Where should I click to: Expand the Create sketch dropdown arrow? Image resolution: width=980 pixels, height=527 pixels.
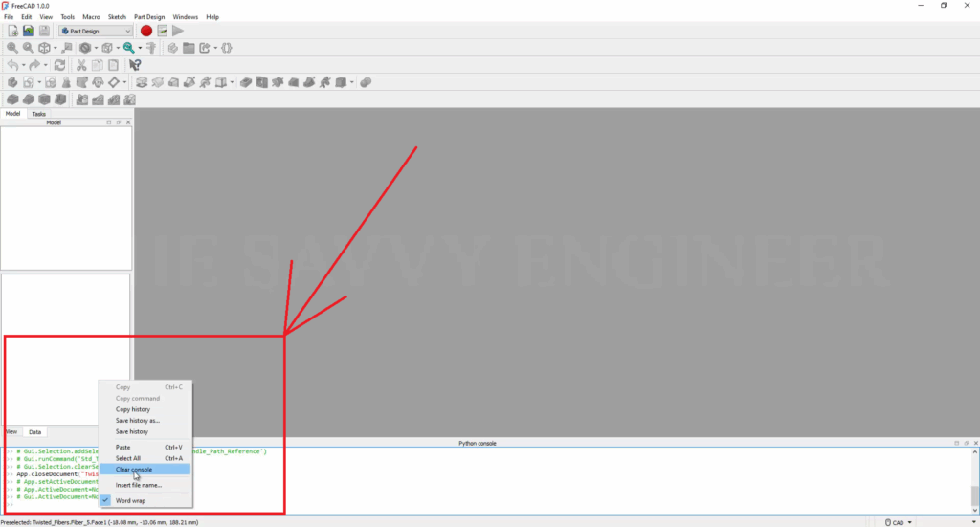(x=38, y=82)
